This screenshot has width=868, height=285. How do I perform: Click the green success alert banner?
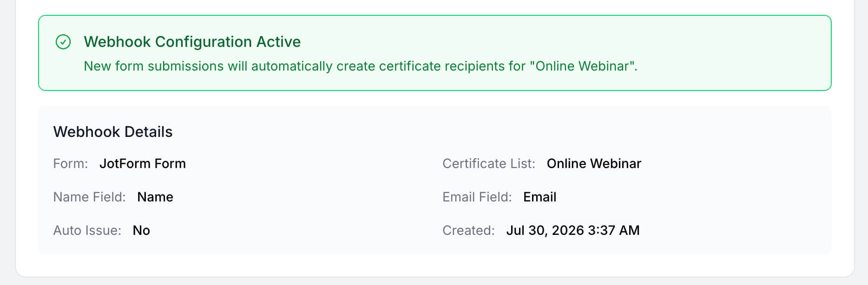434,53
